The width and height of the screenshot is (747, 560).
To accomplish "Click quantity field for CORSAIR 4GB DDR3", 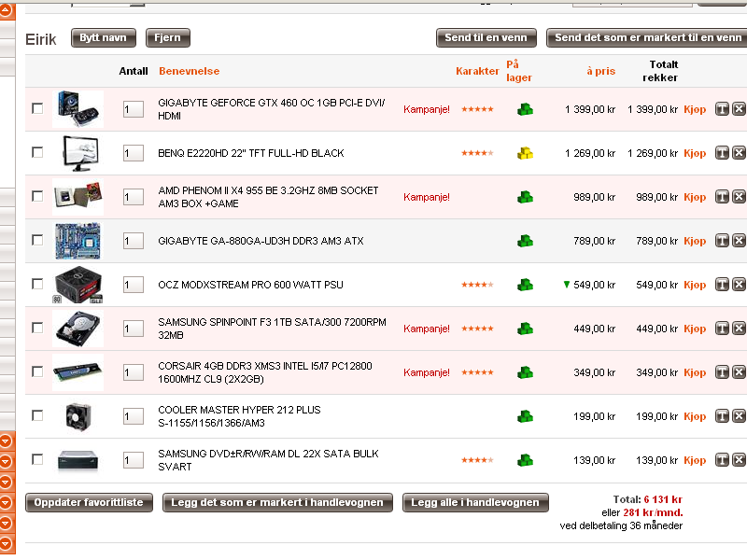I will click(x=134, y=371).
